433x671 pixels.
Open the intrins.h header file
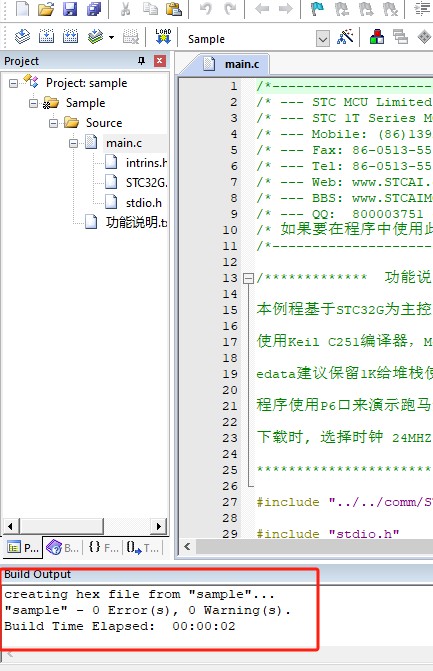146,163
